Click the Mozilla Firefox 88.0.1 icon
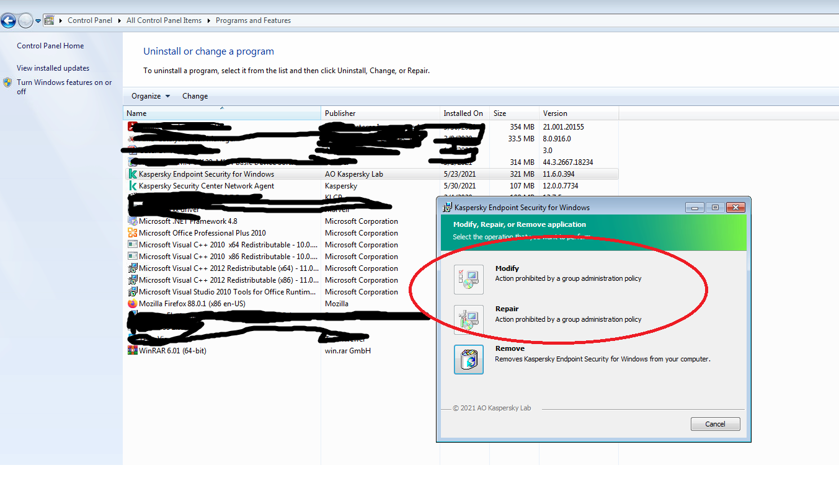 pyautogui.click(x=133, y=304)
